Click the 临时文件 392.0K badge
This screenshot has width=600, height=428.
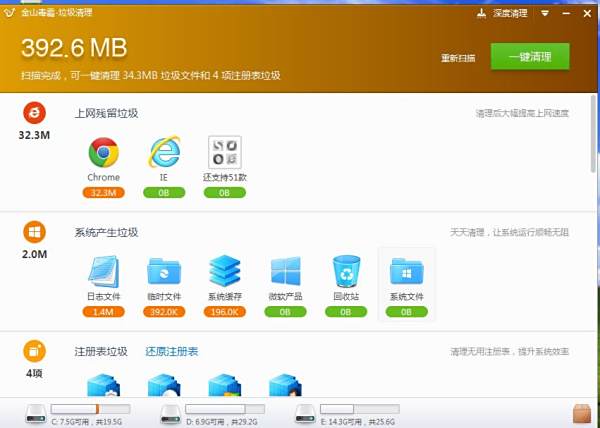click(x=164, y=312)
